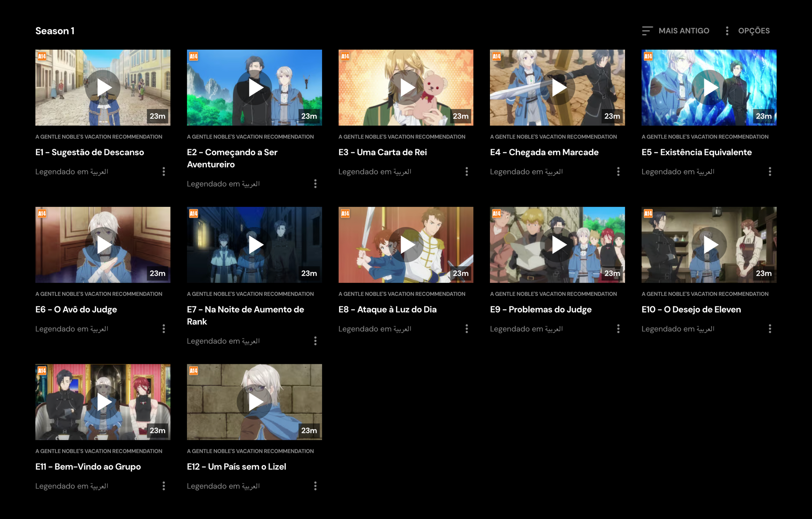The width and height of the screenshot is (812, 519).
Task: Open more options menu for E8 episode
Action: click(x=467, y=329)
